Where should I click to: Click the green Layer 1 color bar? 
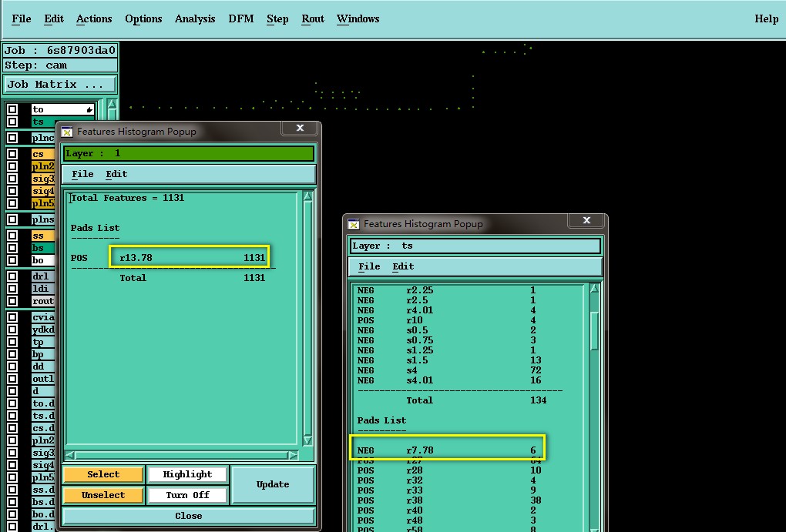(189, 153)
